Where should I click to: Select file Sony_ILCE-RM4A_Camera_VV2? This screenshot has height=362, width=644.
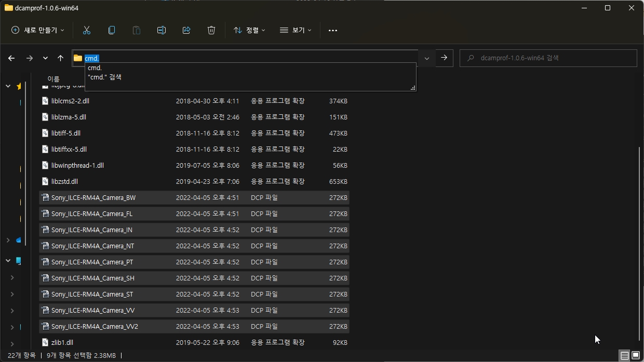[x=194, y=327]
